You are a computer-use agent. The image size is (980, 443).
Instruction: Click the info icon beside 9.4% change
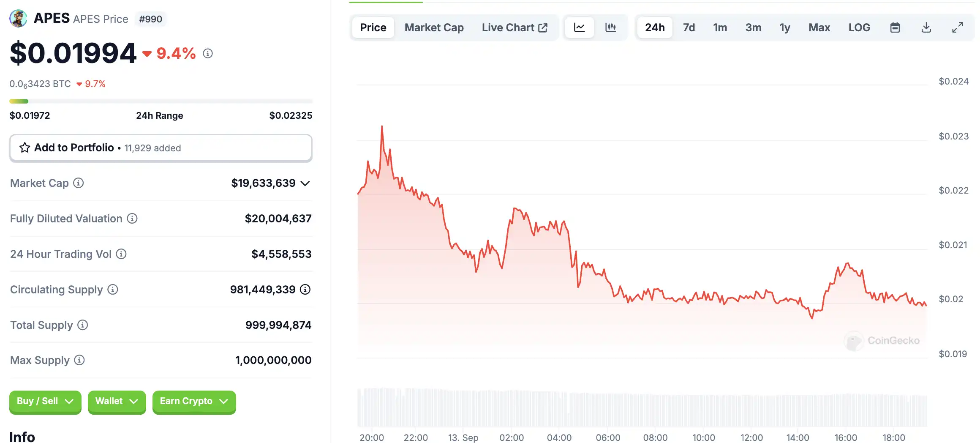pos(207,53)
